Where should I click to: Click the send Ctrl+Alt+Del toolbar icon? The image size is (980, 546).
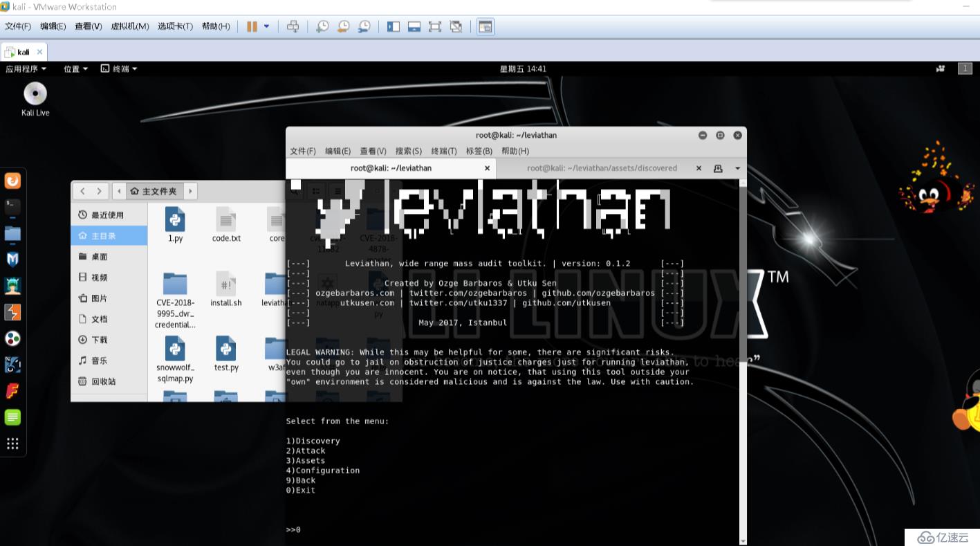pyautogui.click(x=293, y=26)
